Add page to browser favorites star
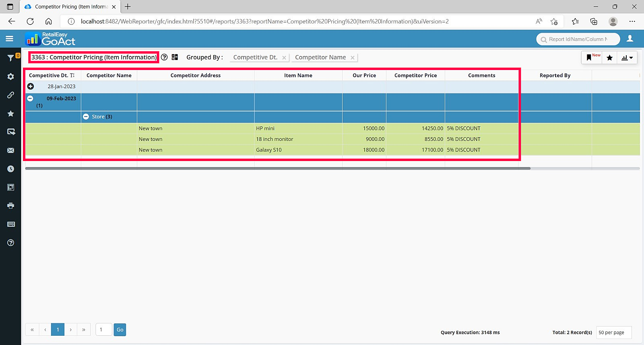The height and width of the screenshot is (345, 644). tap(554, 21)
